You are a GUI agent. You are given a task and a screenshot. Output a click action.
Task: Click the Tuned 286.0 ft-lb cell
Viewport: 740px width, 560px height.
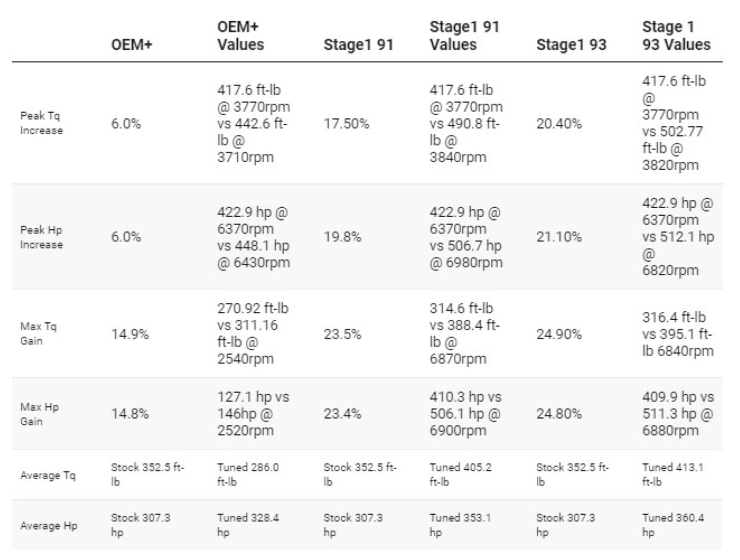pyautogui.click(x=248, y=474)
